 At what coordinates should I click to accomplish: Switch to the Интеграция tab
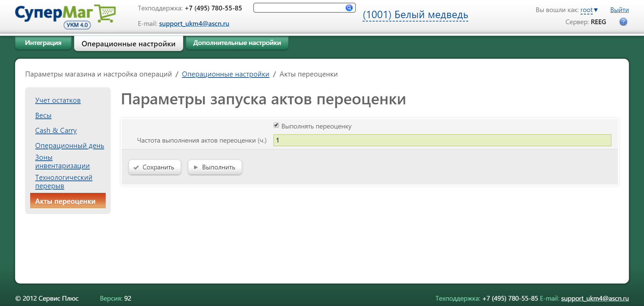[x=43, y=43]
